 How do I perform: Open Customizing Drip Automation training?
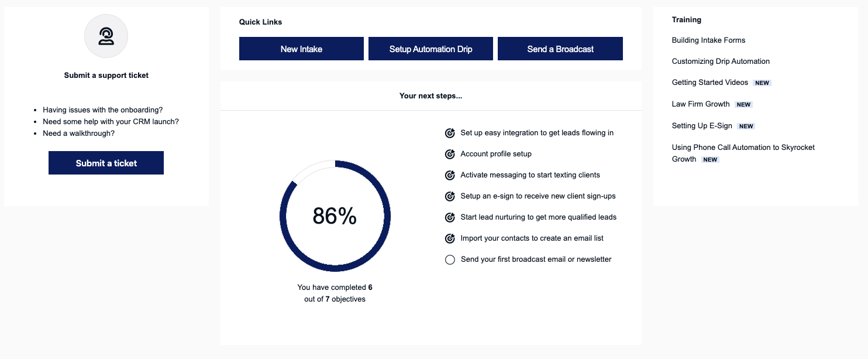point(721,61)
